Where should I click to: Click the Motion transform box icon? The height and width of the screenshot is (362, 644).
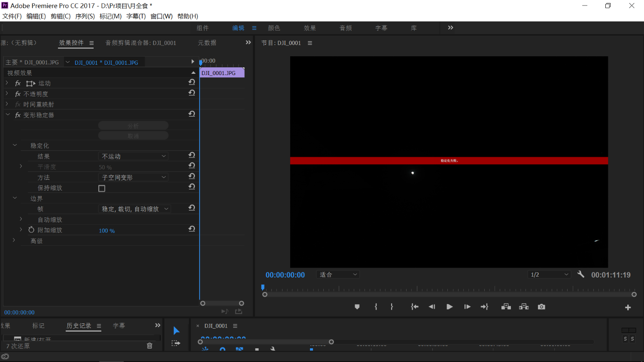tap(30, 84)
